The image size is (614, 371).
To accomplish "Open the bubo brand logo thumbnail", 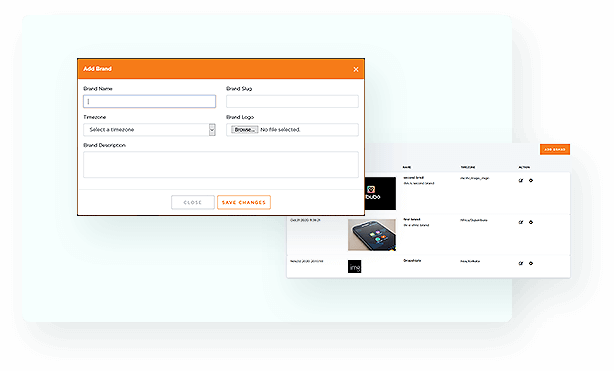I will coord(380,194).
